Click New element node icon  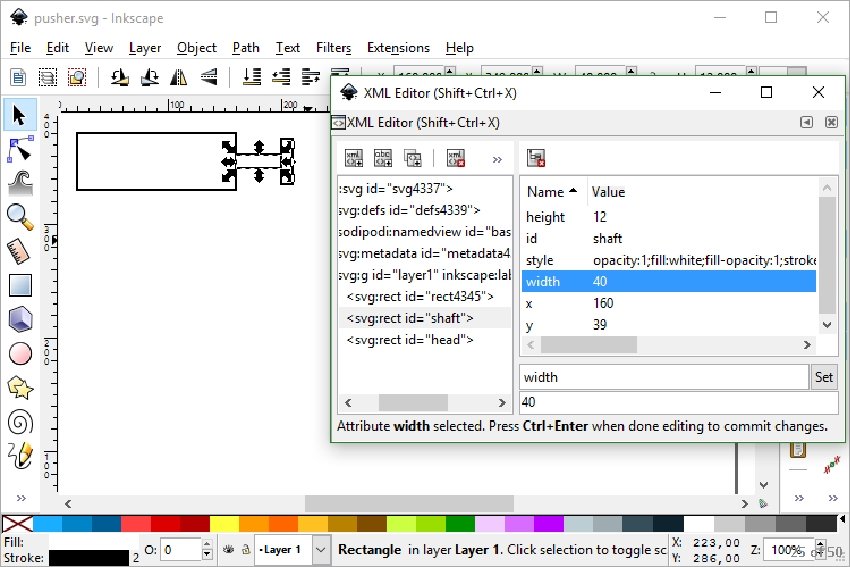[354, 158]
